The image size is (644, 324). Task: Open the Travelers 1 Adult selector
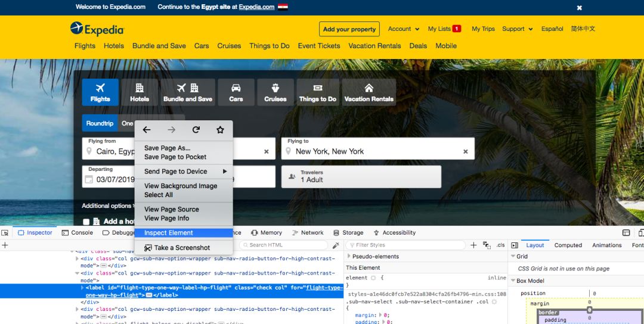click(361, 176)
